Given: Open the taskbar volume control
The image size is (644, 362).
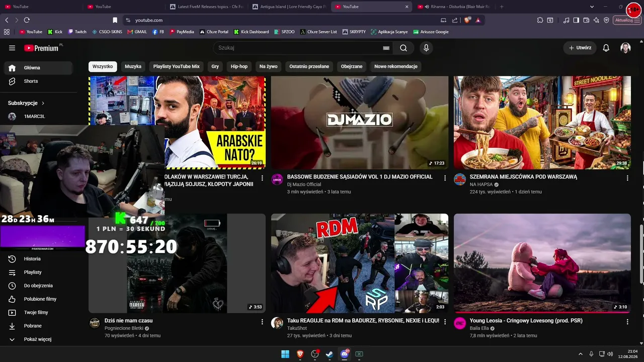Looking at the screenshot, I should 610,354.
